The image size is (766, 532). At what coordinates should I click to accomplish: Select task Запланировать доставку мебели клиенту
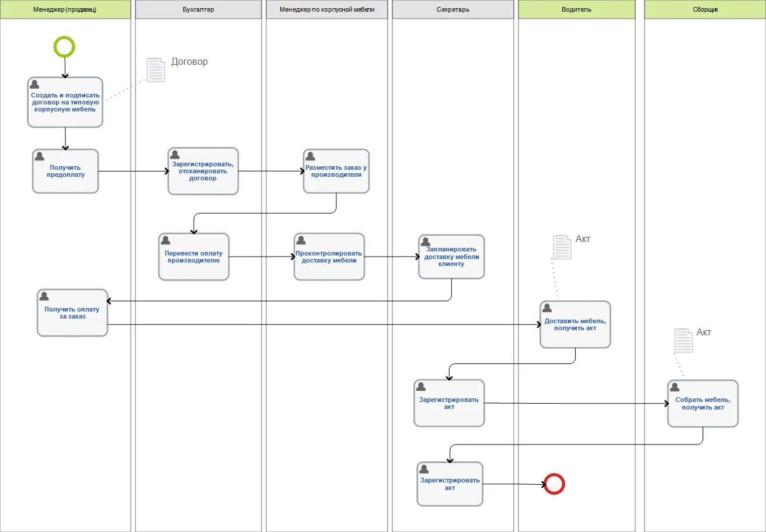(x=451, y=257)
